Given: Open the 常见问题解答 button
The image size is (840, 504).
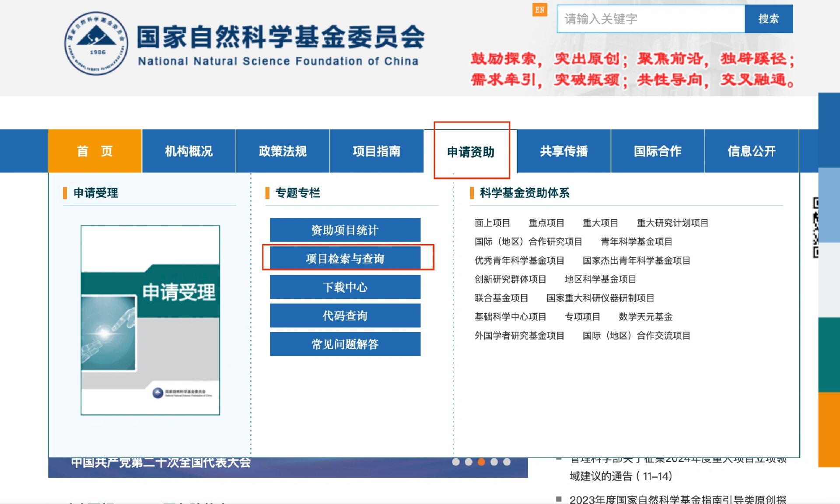Looking at the screenshot, I should [x=345, y=344].
